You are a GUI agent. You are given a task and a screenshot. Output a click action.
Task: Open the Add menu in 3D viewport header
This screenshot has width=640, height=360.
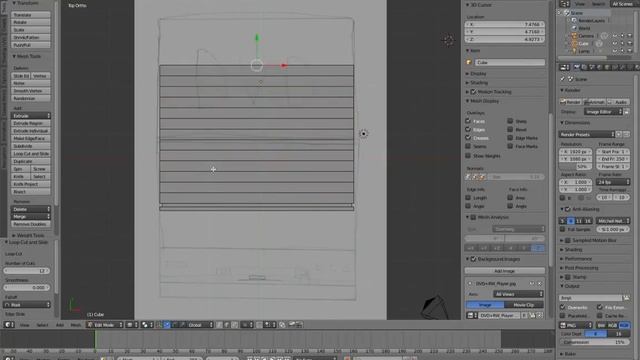[x=60, y=325]
